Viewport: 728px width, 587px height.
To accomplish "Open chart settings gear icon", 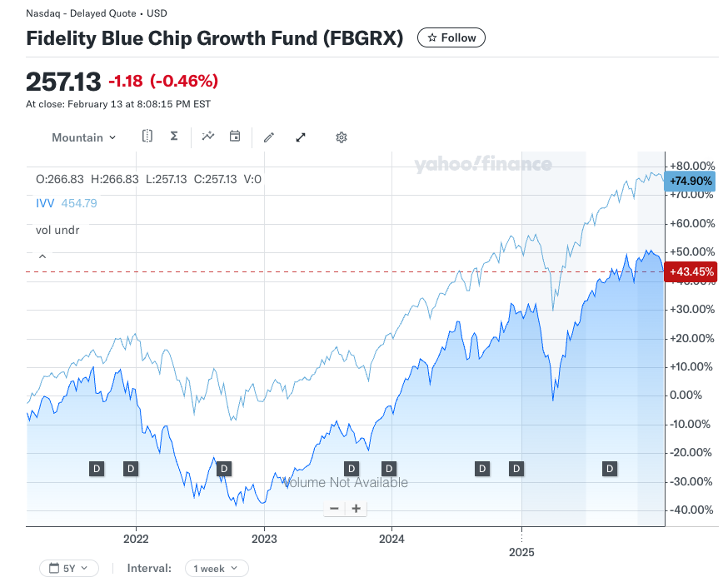I will [x=341, y=137].
